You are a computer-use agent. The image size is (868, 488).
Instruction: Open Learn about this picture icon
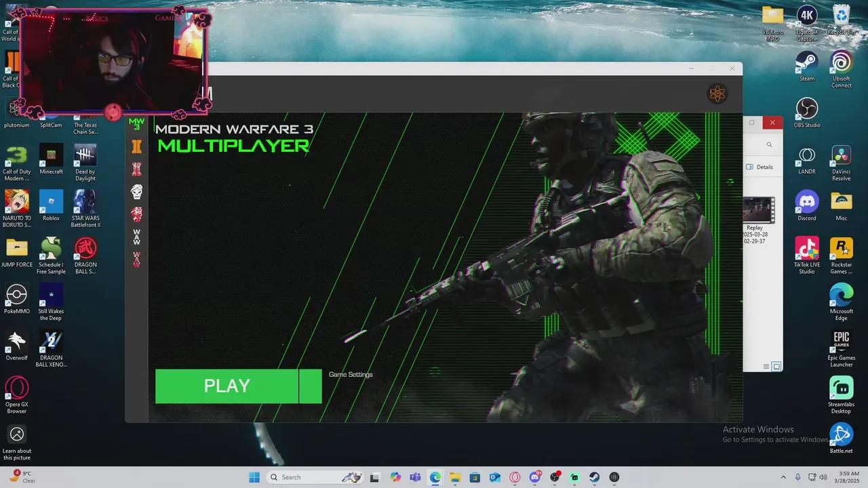[x=17, y=442]
